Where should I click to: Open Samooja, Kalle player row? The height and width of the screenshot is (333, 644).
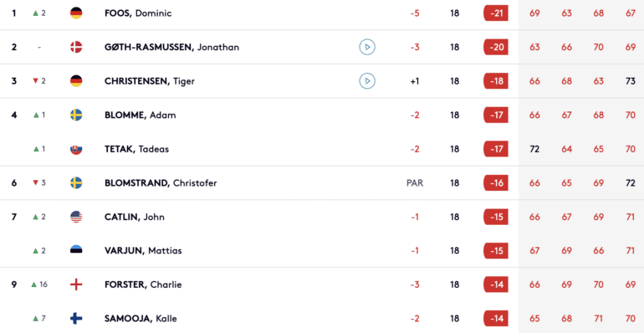click(x=322, y=318)
